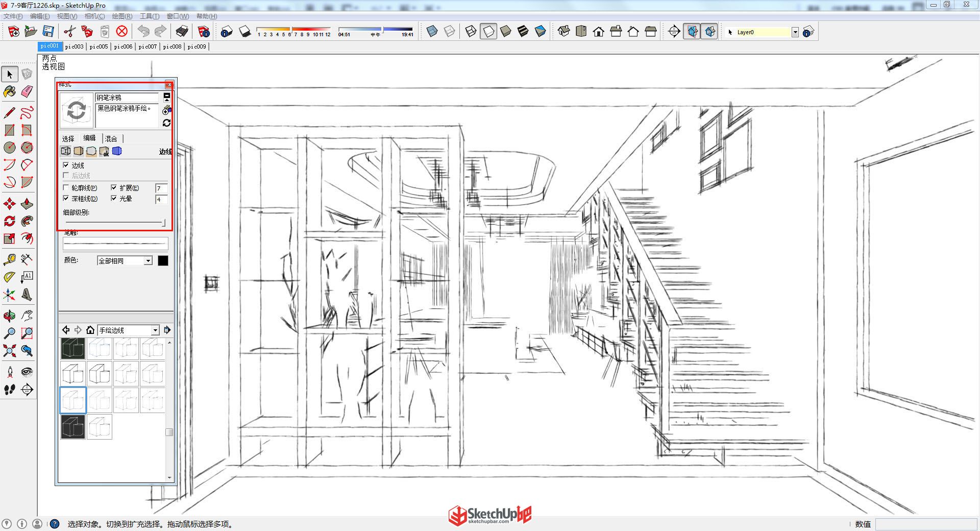Click the 扩展 value field showing 7
Screen dimensions: 980x531
point(161,188)
